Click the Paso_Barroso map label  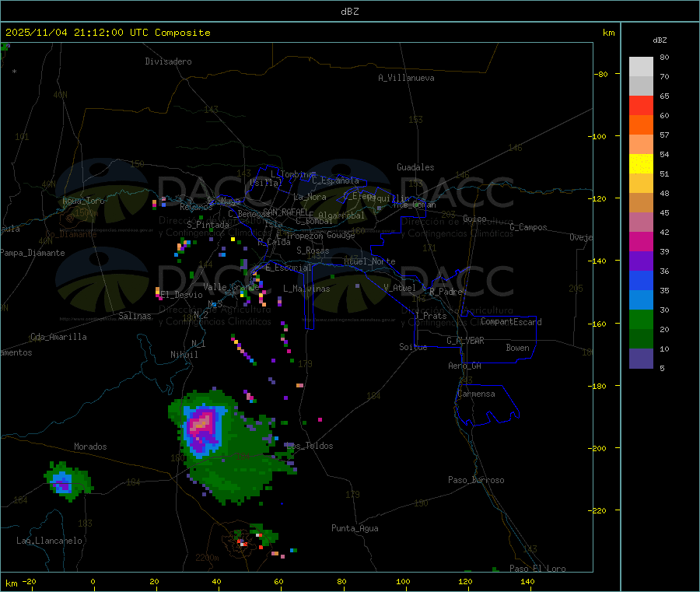(x=476, y=480)
